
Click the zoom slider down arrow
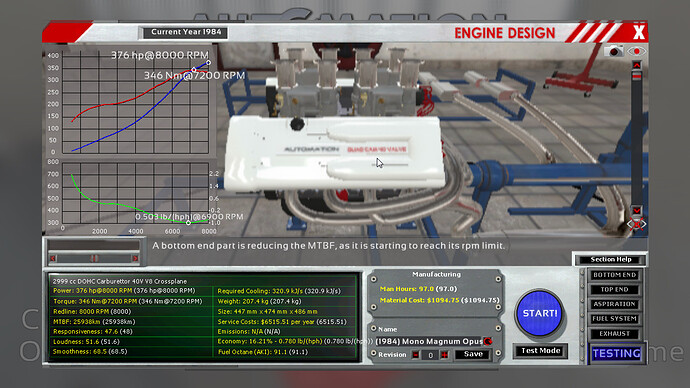point(636,210)
